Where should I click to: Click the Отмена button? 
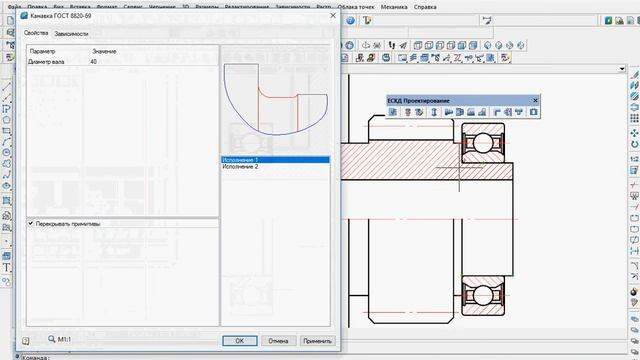278,341
